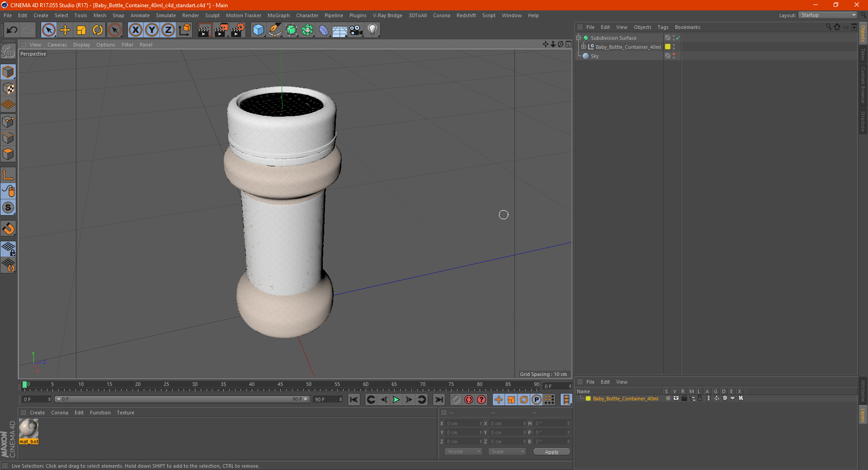This screenshot has width=868, height=470.
Task: Open Objects manager Tags menu
Action: [x=663, y=27]
